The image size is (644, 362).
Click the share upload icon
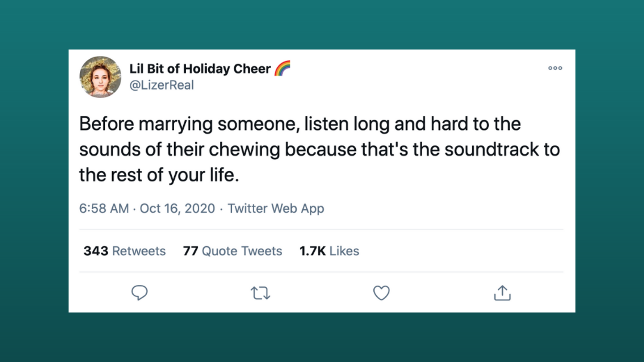pyautogui.click(x=502, y=293)
